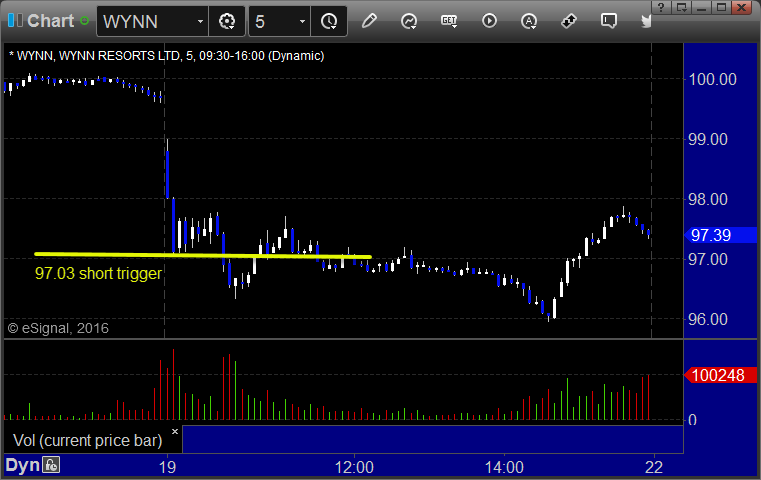
Task: Click the red volume value 100248
Action: pos(718,375)
